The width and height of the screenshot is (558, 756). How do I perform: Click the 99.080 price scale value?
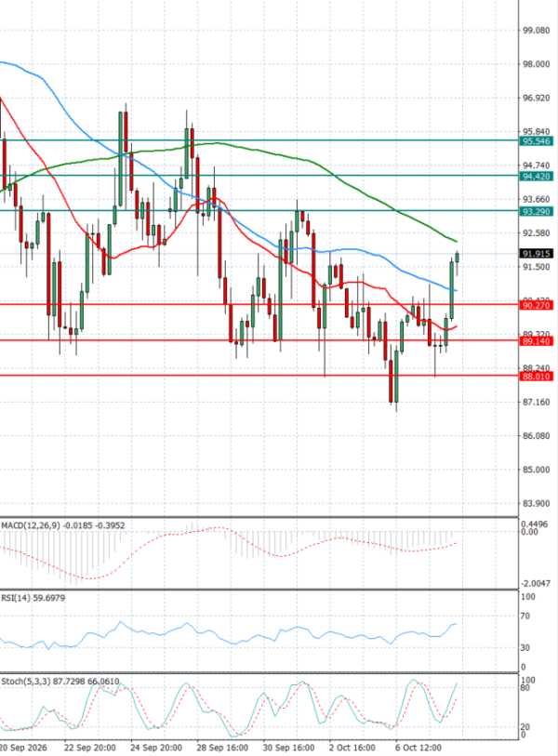[x=537, y=31]
